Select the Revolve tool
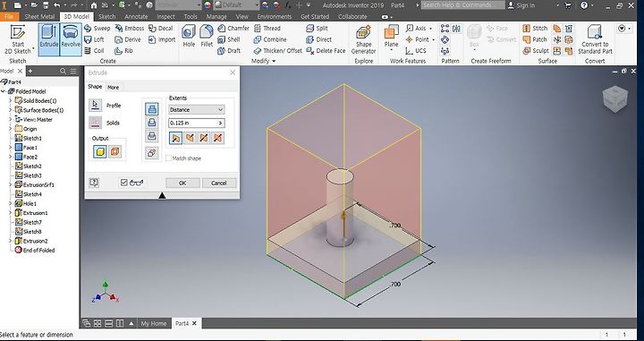 click(x=71, y=39)
